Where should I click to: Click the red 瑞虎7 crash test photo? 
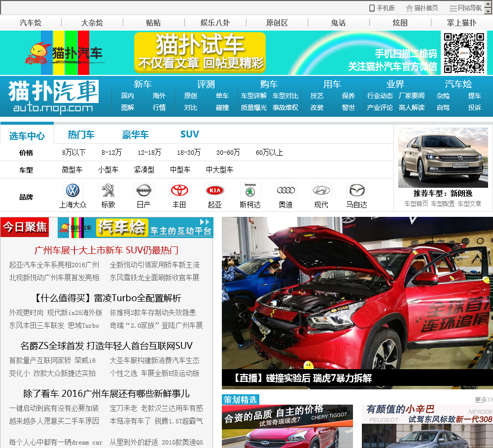pos(357,293)
